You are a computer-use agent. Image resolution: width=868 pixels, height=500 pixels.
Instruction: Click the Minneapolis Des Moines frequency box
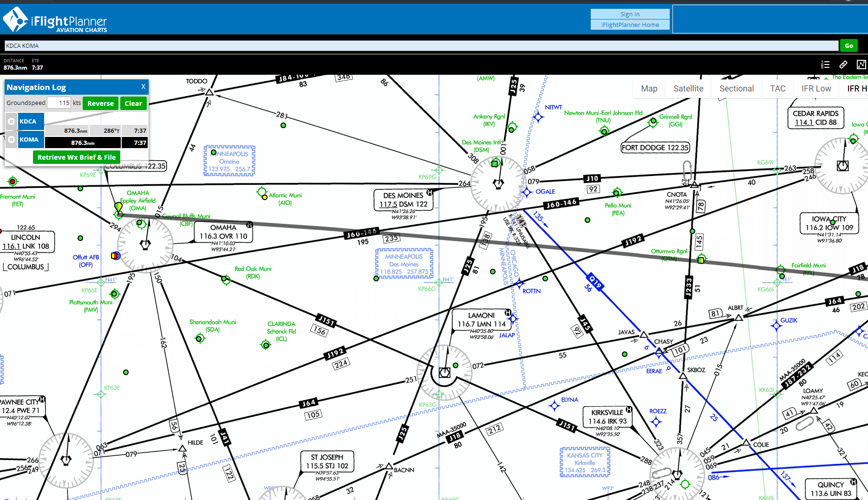[404, 264]
